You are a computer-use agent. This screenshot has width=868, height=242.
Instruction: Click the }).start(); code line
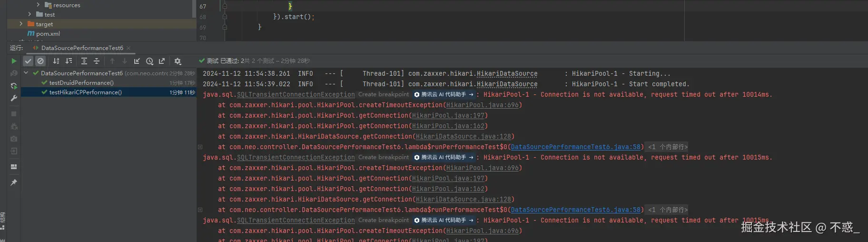pyautogui.click(x=294, y=17)
